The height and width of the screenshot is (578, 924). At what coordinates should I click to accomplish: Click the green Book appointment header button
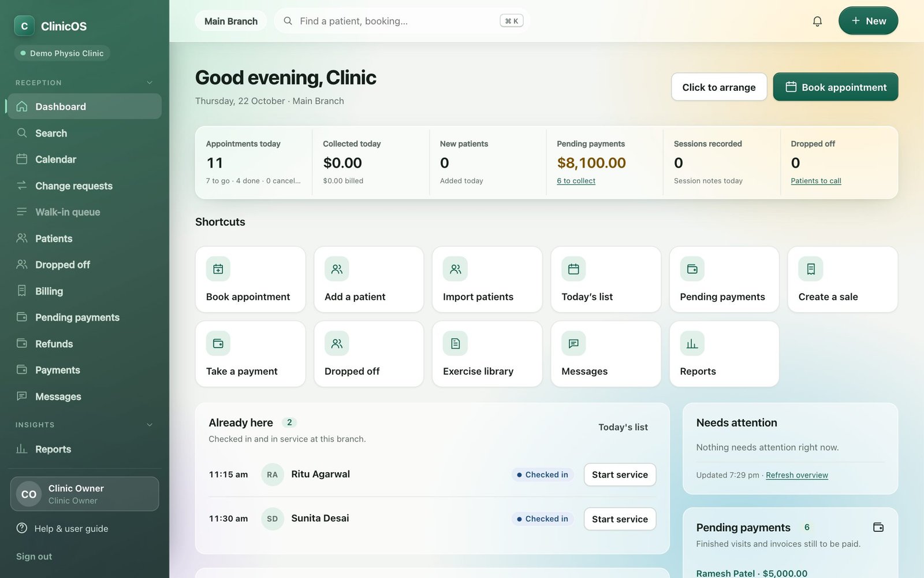click(835, 87)
